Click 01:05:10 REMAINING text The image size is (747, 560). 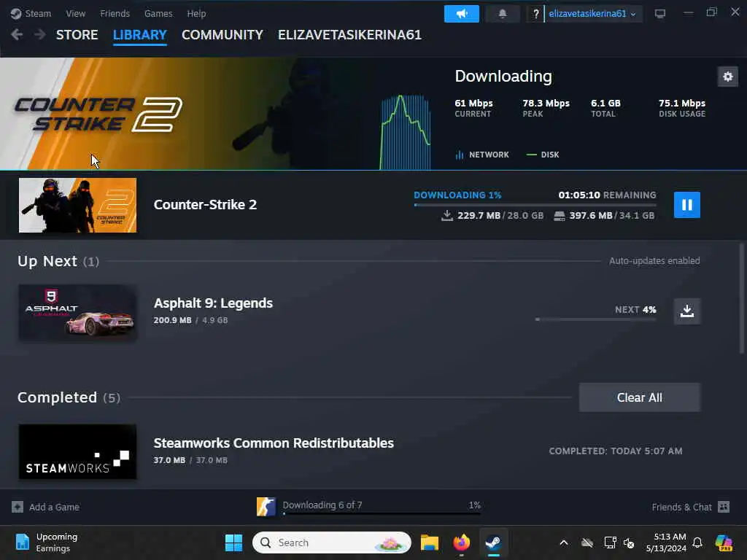click(607, 195)
